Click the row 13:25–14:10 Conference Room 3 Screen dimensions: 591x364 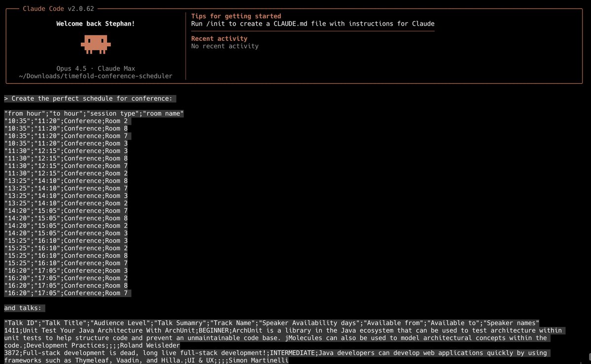[x=66, y=196]
